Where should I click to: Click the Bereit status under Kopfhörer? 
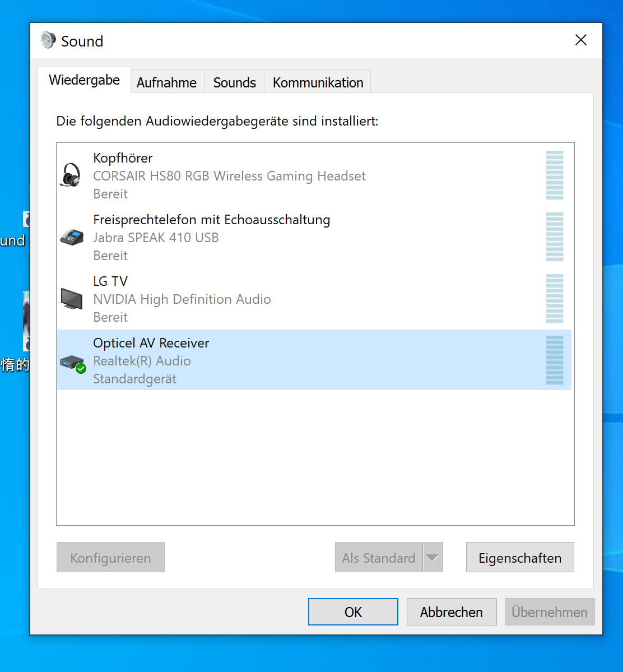pos(110,194)
